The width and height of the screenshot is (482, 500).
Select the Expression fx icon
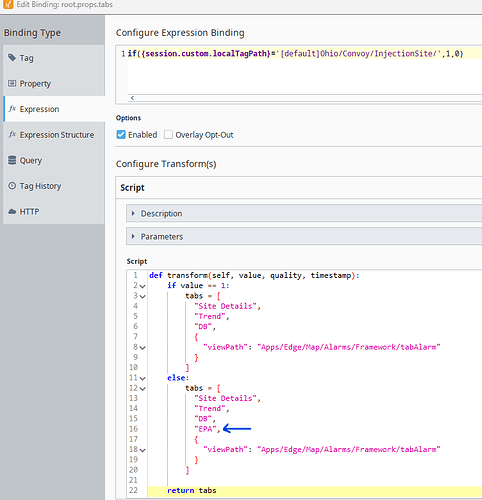point(12,109)
